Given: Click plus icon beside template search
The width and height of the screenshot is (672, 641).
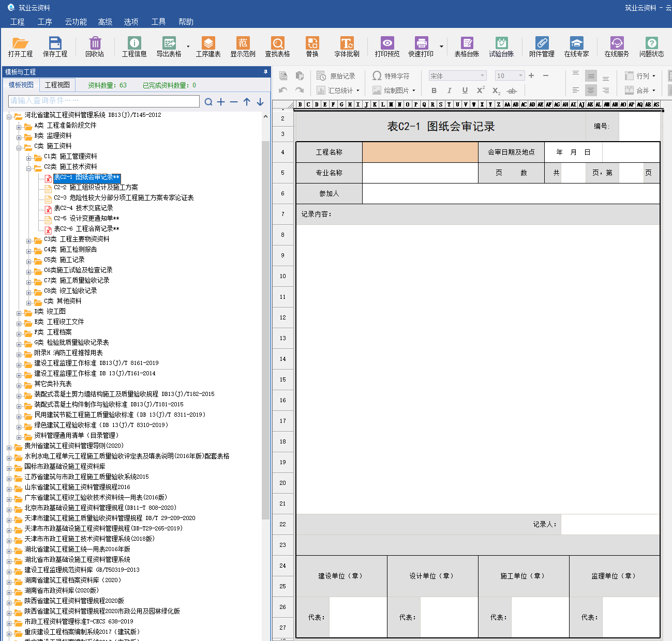Looking at the screenshot, I should tap(221, 102).
